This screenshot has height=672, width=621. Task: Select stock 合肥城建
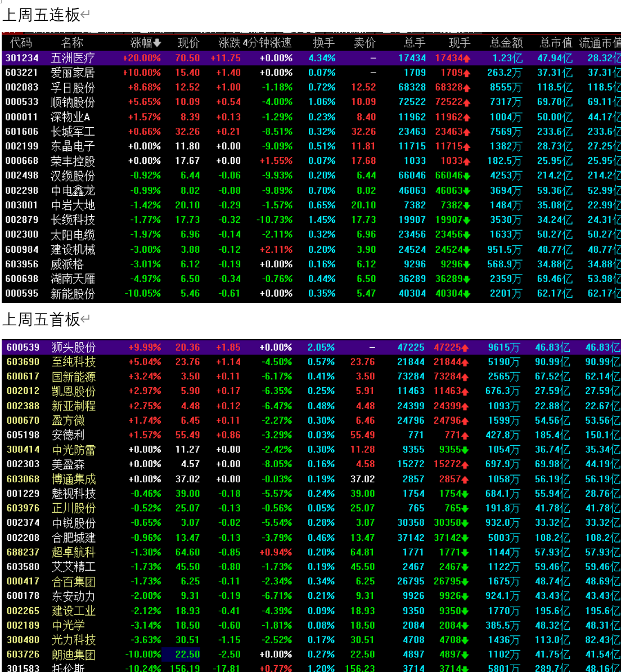pyautogui.click(x=74, y=537)
